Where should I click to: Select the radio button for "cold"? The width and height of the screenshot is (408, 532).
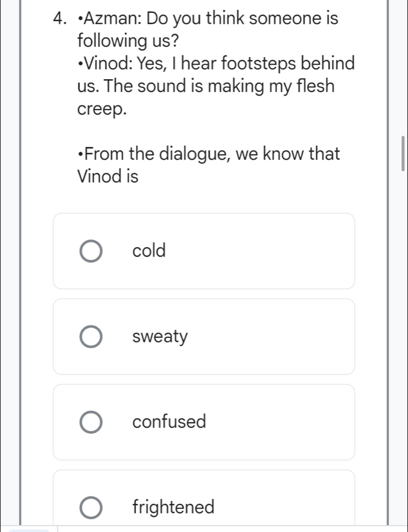pyautogui.click(x=90, y=251)
